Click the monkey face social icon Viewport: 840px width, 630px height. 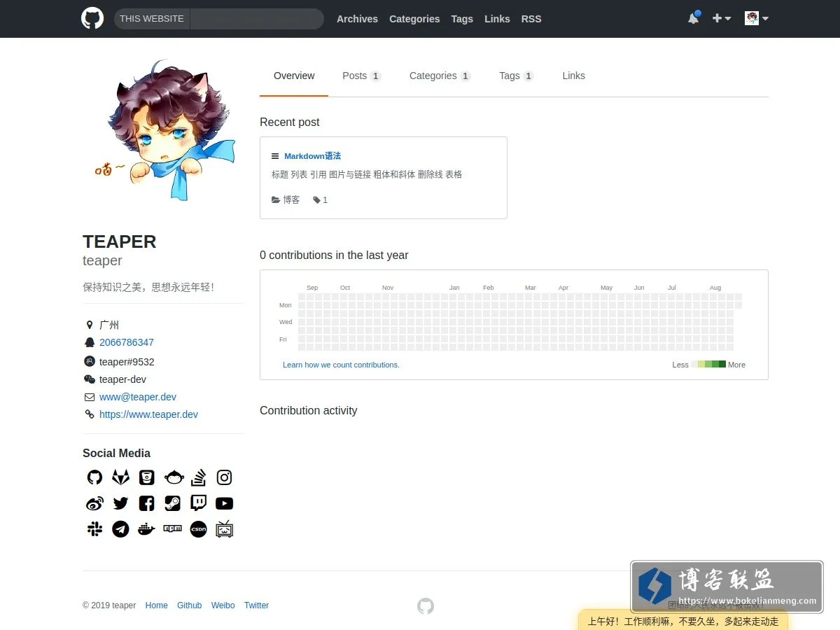[x=174, y=477]
